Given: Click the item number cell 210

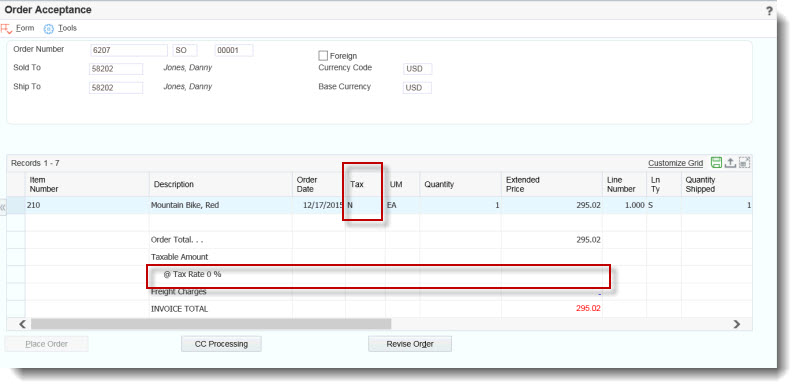Looking at the screenshot, I should (87, 205).
